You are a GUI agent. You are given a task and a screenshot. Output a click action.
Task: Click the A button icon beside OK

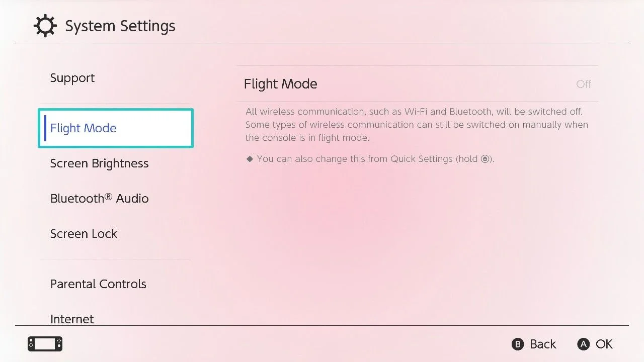point(583,344)
